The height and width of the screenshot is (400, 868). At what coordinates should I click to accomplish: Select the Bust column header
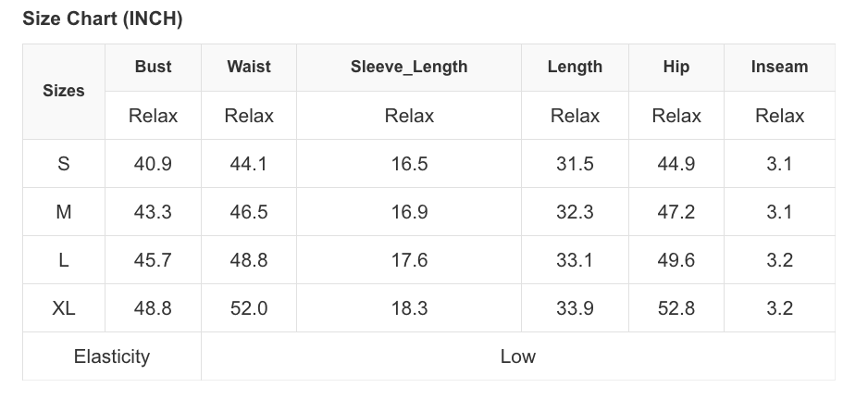pos(153,67)
